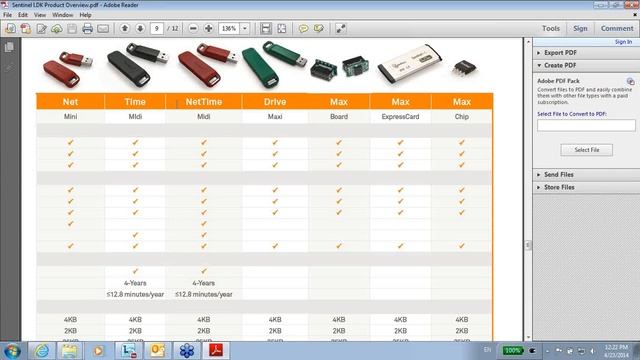Click the 'Drive' column header

[275, 102]
